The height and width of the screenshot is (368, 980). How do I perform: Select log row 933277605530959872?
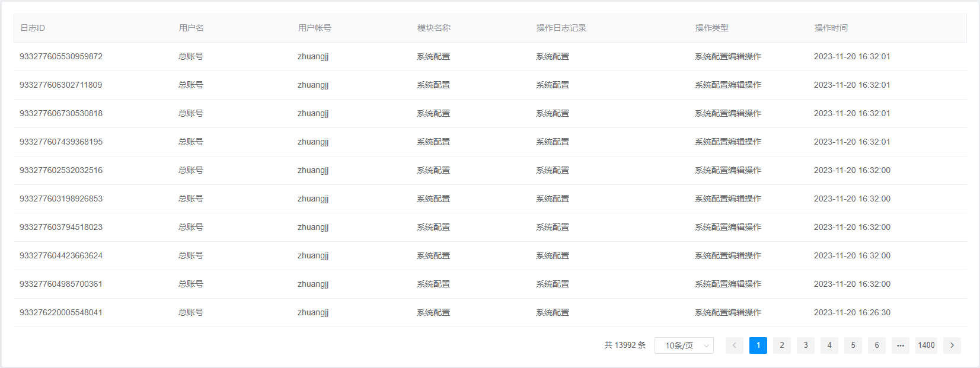(x=61, y=56)
